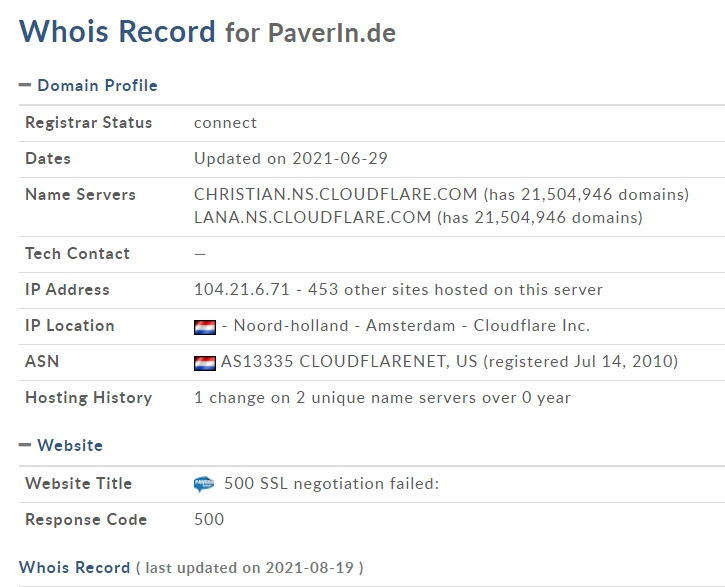725x587 pixels.
Task: Click the 'Domain Profile' section heading text
Action: pos(98,86)
